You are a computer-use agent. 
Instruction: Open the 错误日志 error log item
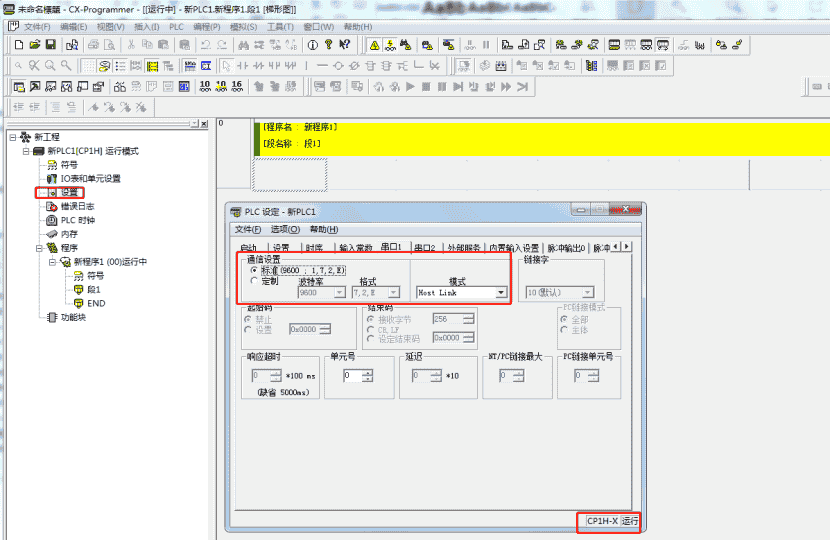click(77, 206)
